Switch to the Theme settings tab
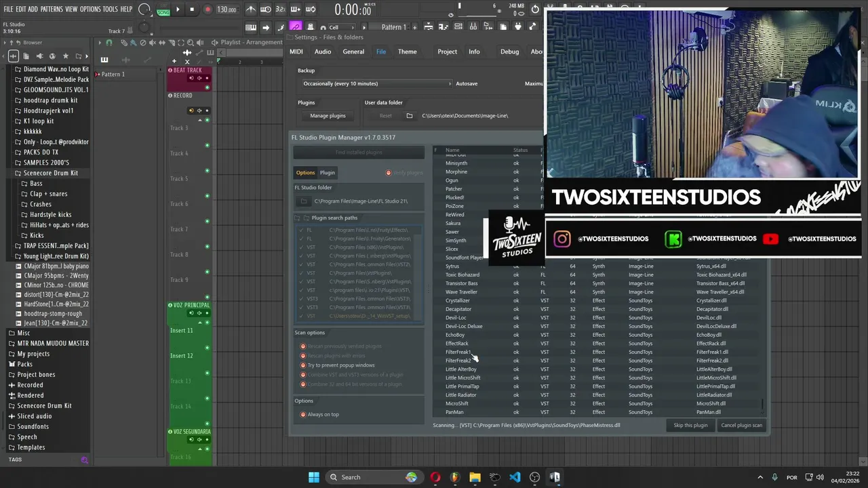 [x=407, y=52]
